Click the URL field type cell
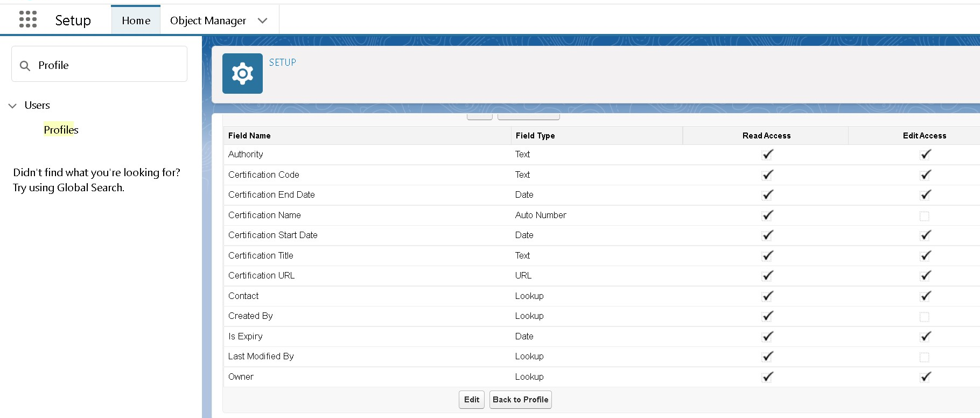 (523, 275)
